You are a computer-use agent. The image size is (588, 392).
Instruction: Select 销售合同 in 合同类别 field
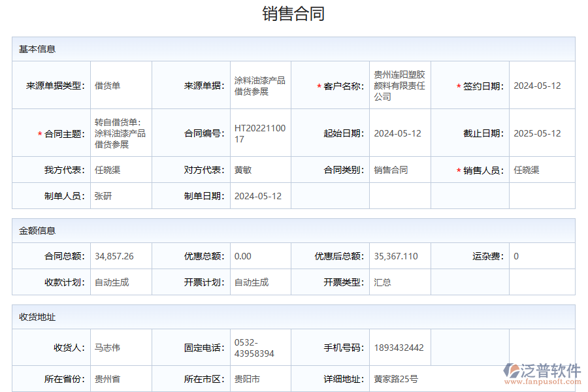pyautogui.click(x=391, y=169)
